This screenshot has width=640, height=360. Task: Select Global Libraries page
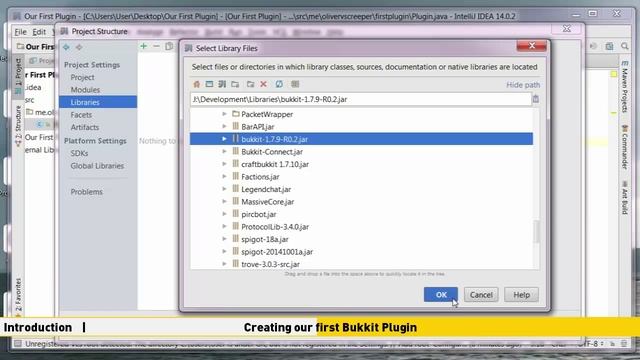tap(97, 166)
